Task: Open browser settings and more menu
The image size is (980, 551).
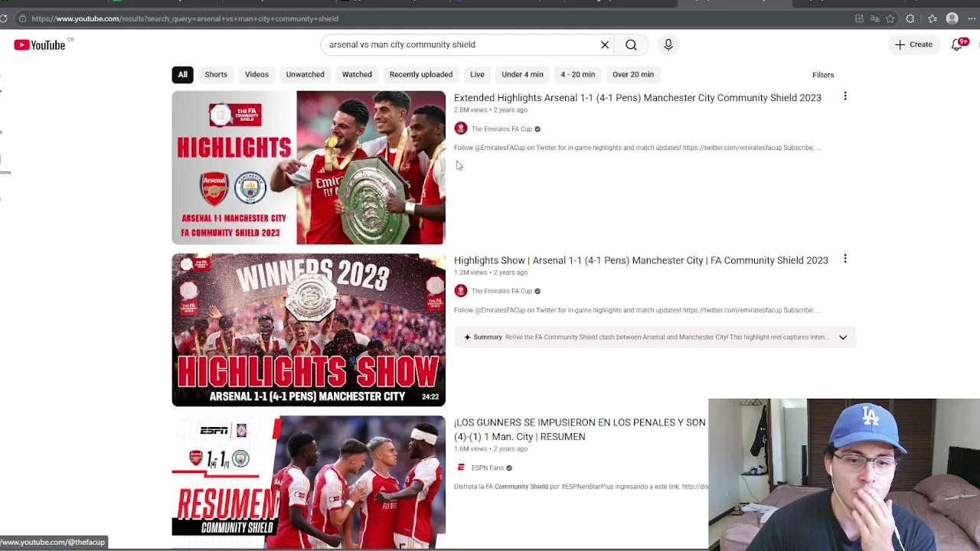Action: coord(972,18)
